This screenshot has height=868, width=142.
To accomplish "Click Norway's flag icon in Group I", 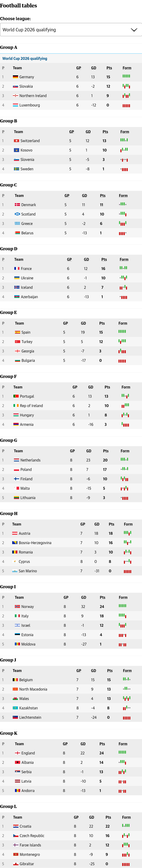I will (17, 606).
